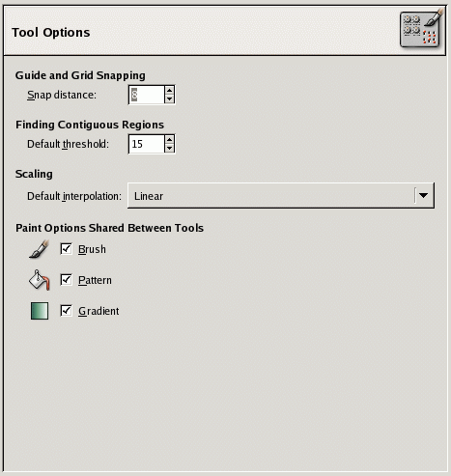Click into the Snap distance field
The width and height of the screenshot is (451, 476).
click(147, 95)
